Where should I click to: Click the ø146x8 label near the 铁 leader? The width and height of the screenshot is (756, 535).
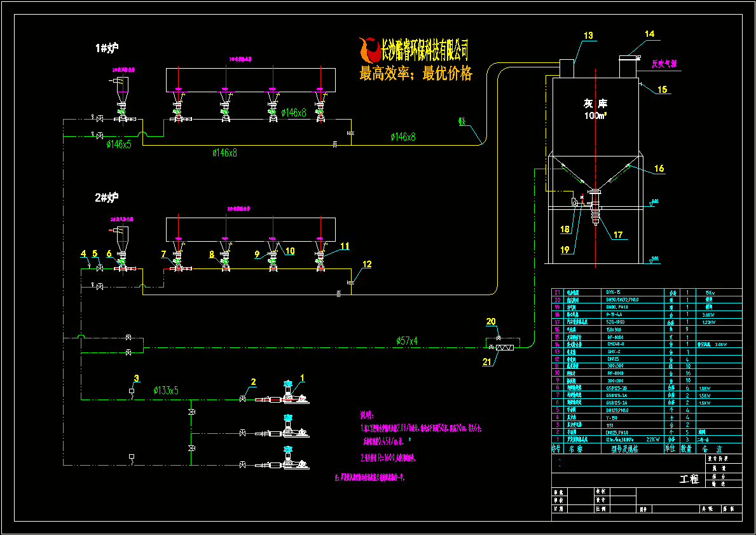[x=402, y=137]
